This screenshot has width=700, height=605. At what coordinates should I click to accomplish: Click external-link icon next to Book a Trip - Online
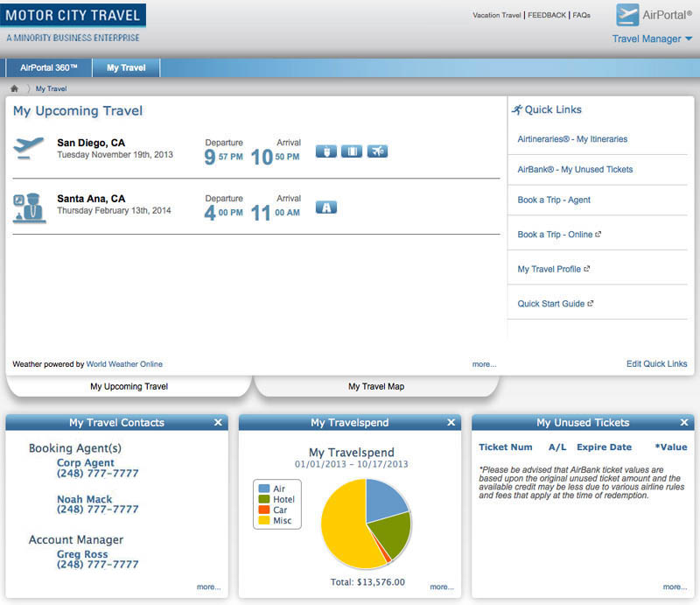click(598, 234)
